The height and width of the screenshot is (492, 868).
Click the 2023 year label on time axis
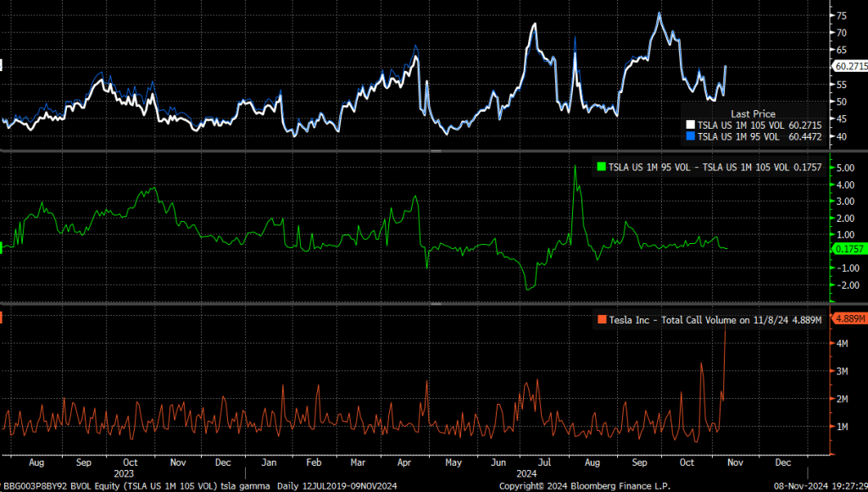(125, 474)
